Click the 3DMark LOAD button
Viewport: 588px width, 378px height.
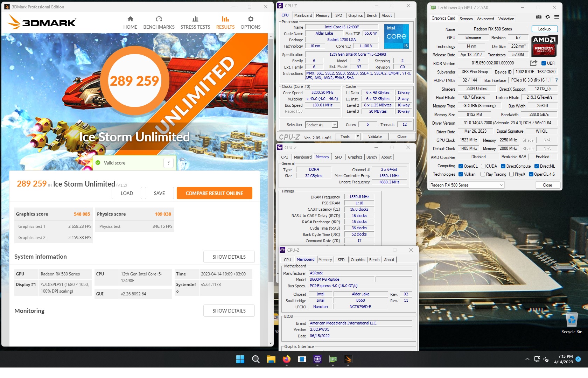coord(127,193)
